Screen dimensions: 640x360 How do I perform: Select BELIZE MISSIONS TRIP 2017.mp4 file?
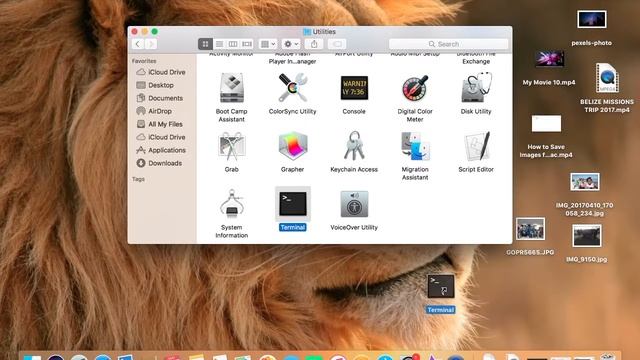(607, 78)
